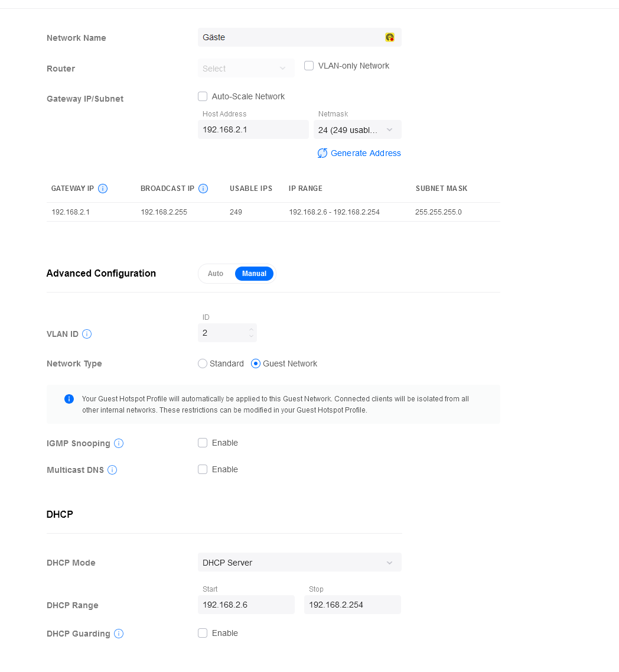
Task: Switch Advanced Configuration to Auto
Action: (216, 274)
